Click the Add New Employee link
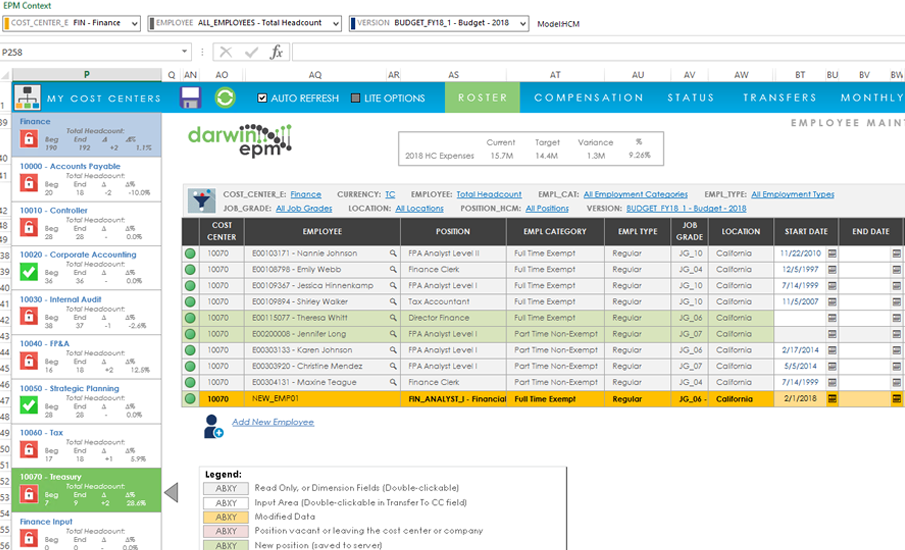 point(273,422)
